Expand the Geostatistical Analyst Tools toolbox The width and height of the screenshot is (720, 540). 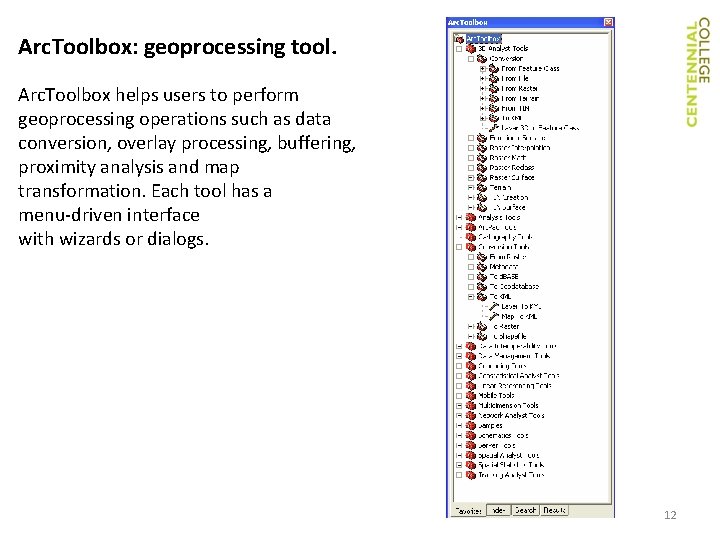[459, 376]
